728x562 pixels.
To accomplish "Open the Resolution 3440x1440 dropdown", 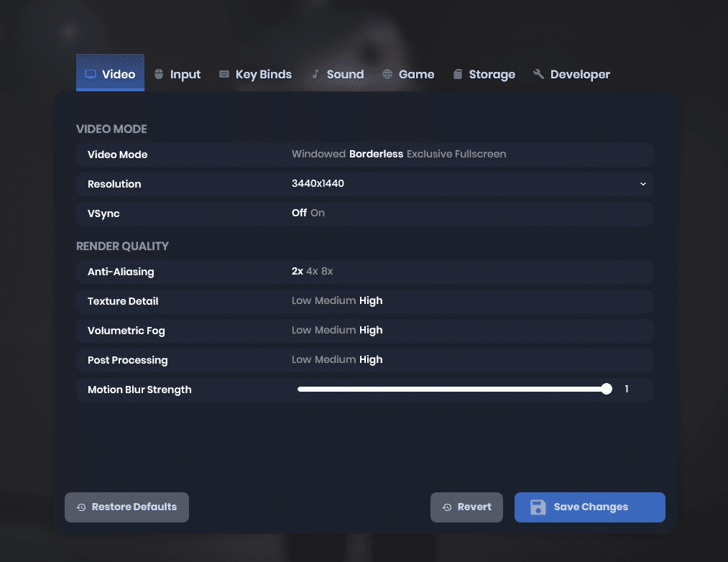I will (x=470, y=184).
